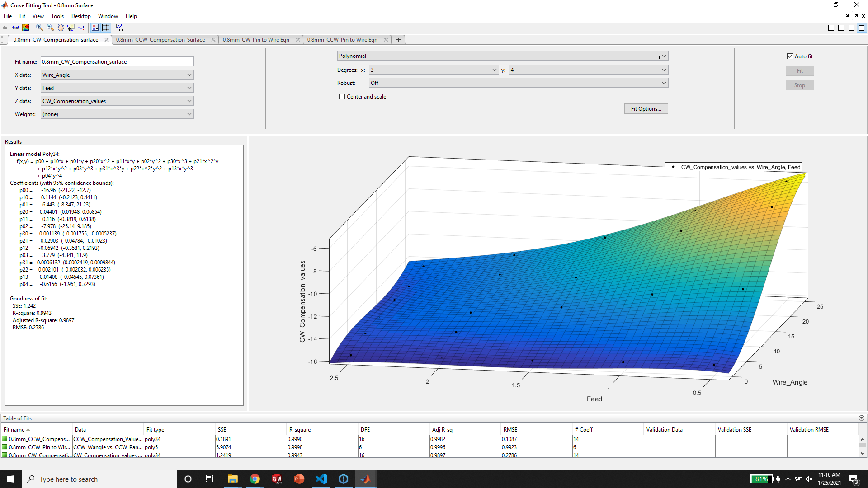Image resolution: width=868 pixels, height=488 pixels.
Task: Add a new fit tab
Action: click(x=398, y=40)
